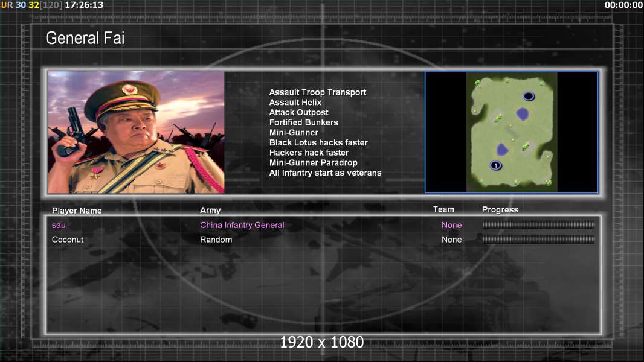Viewport: 644px width, 362px height.
Task: Click Assault Helix entry
Action: pos(295,103)
